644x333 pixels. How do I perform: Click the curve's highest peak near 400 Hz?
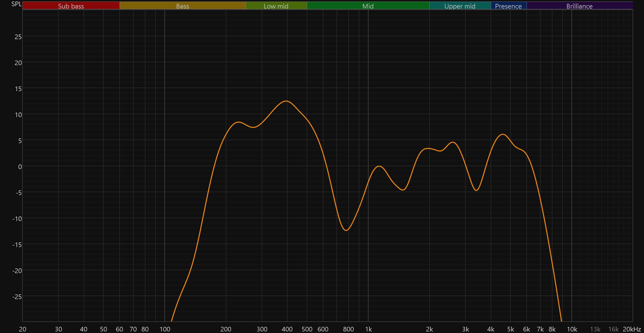tap(286, 101)
